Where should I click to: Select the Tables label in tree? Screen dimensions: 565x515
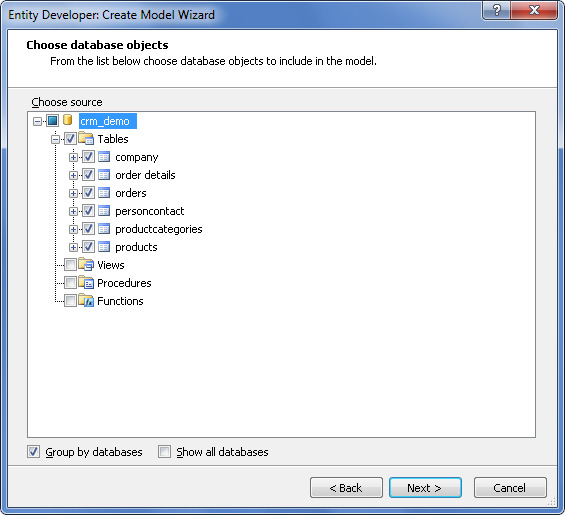click(x=113, y=139)
